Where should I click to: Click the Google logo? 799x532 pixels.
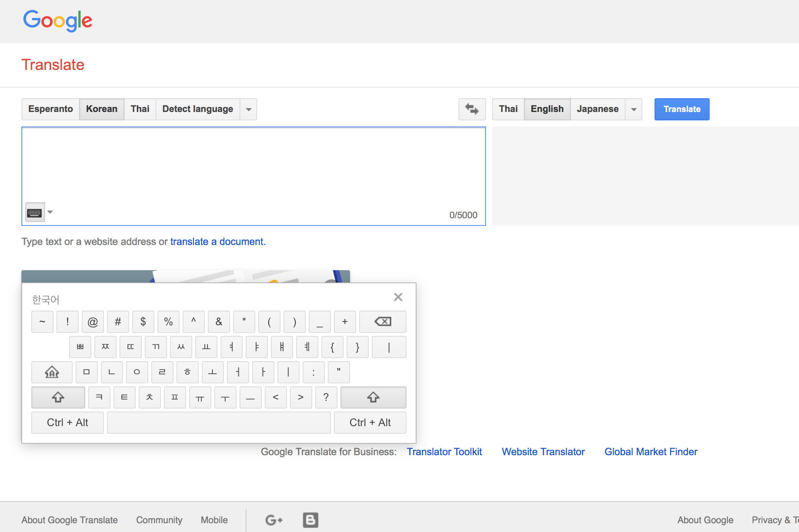click(x=58, y=21)
